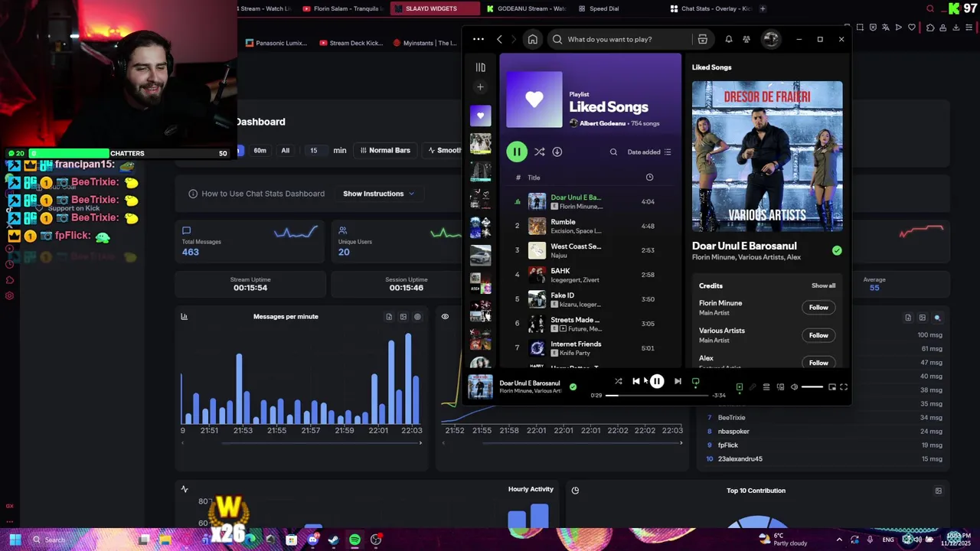This screenshot has height=551, width=980.
Task: Click the duration clock column header
Action: click(649, 178)
